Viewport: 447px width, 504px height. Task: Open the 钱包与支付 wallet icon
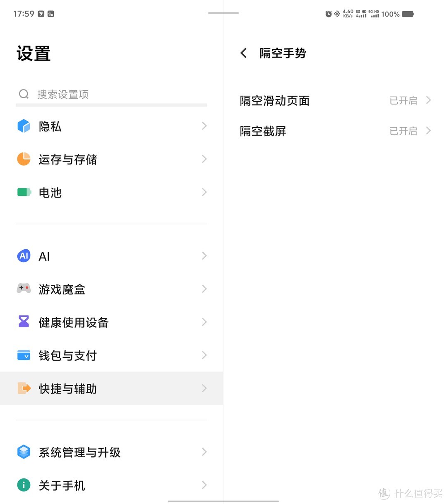click(x=24, y=355)
